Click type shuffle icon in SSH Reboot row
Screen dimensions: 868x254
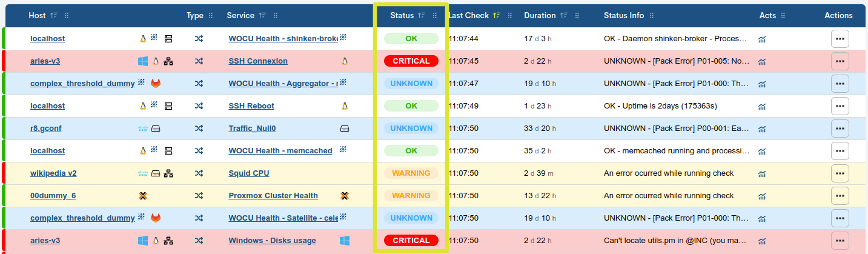pos(199,106)
